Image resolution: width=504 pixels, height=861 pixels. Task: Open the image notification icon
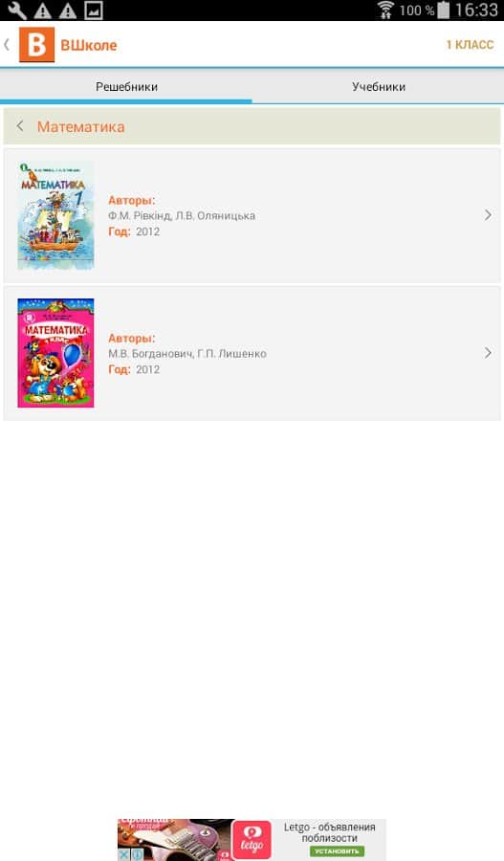pos(94,11)
